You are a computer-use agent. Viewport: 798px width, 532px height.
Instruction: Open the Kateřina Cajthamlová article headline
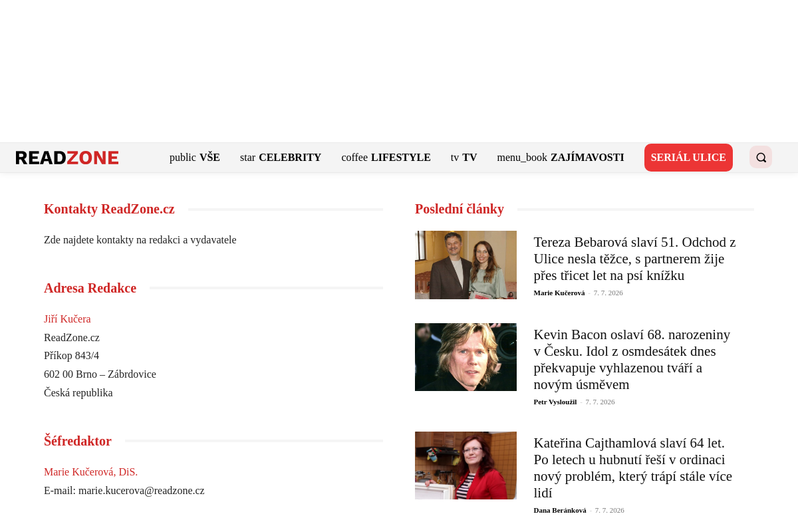point(633,468)
